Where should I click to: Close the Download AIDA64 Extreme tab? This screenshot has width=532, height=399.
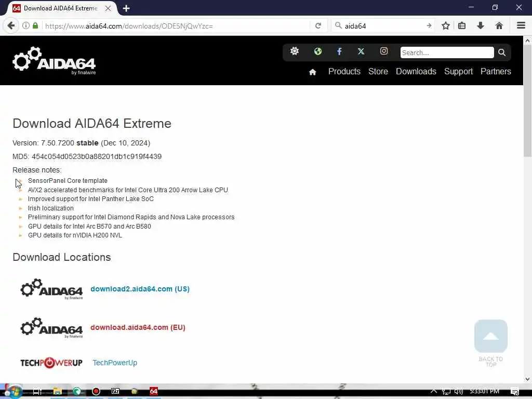[108, 8]
